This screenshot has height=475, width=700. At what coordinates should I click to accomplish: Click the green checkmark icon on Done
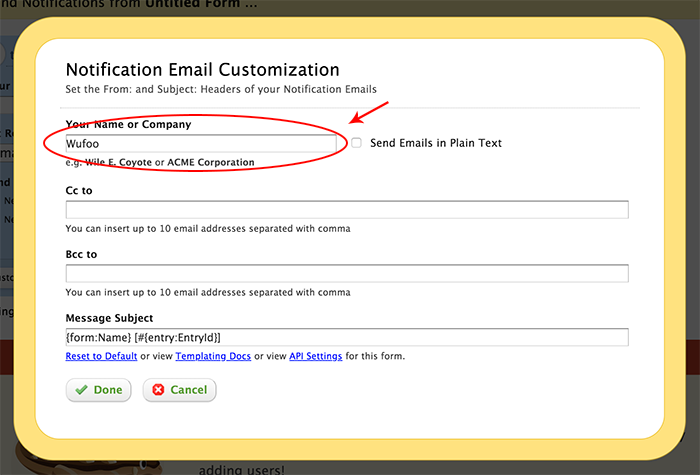(81, 390)
